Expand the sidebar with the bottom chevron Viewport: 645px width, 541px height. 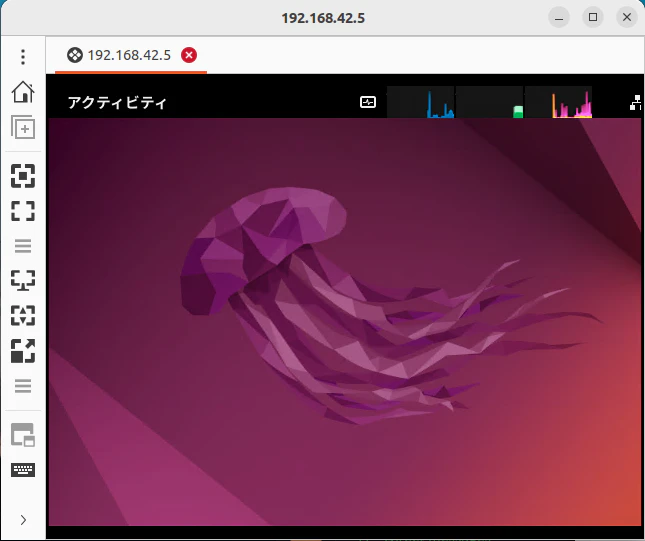23,520
